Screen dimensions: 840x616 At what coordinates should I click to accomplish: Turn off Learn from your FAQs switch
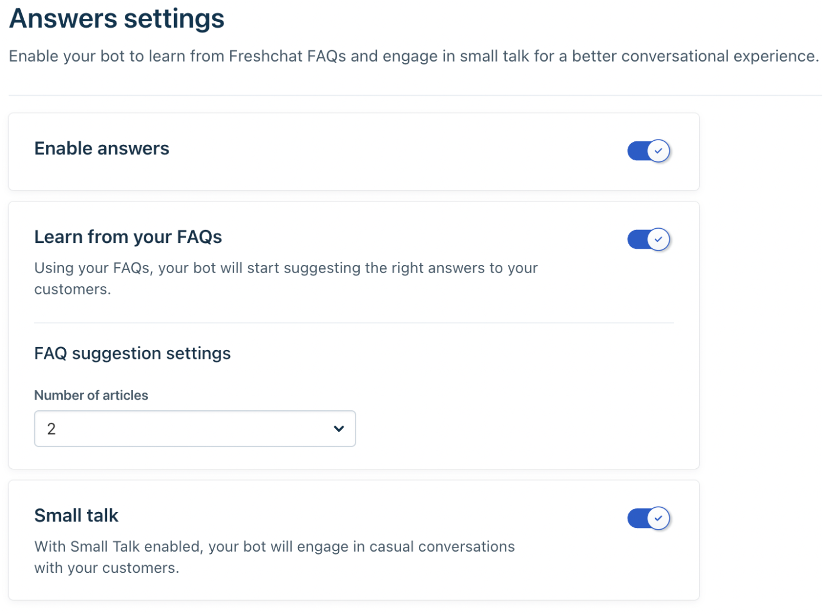648,239
